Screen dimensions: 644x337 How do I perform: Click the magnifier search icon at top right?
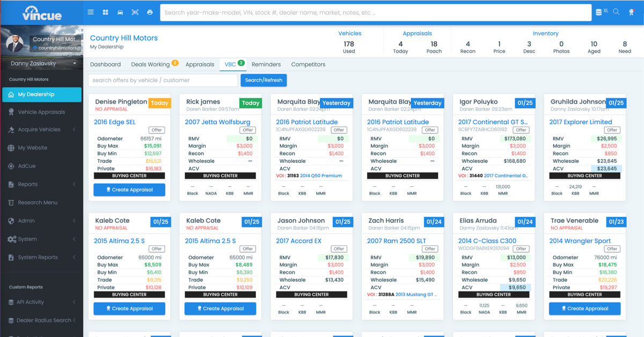pos(616,12)
